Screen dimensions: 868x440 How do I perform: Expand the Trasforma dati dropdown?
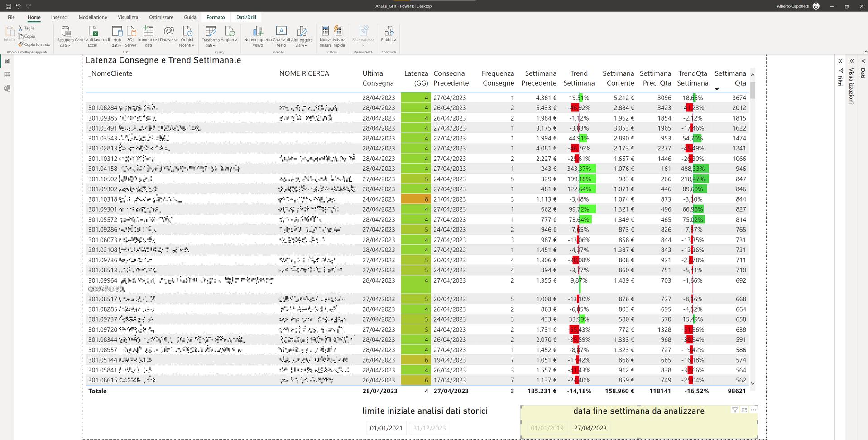(x=211, y=45)
